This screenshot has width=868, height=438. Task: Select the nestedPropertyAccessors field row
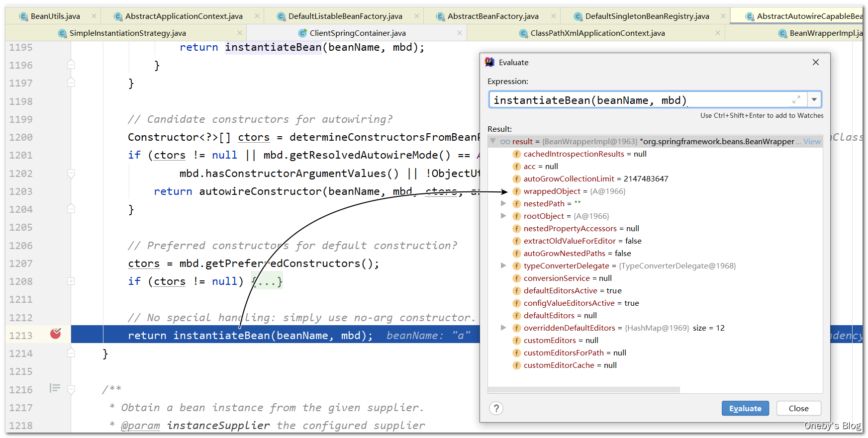pyautogui.click(x=655, y=228)
